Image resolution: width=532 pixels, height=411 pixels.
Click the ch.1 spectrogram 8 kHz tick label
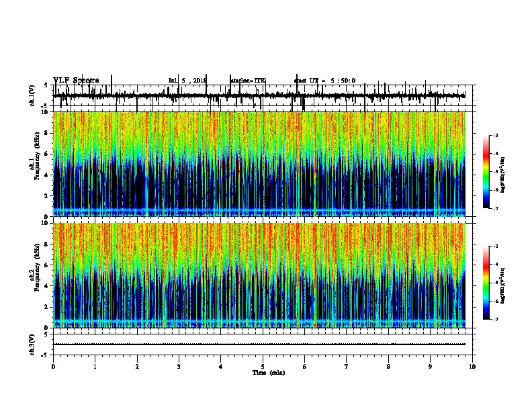point(46,133)
